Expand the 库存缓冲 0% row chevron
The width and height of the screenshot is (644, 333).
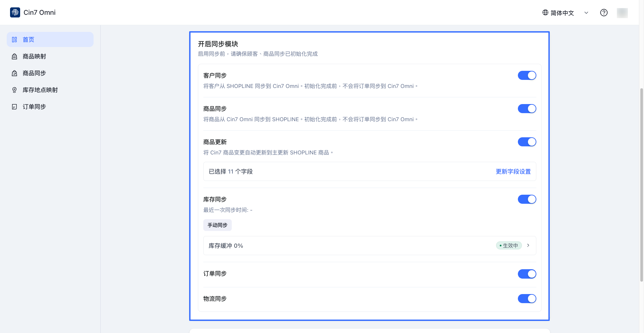pos(528,245)
